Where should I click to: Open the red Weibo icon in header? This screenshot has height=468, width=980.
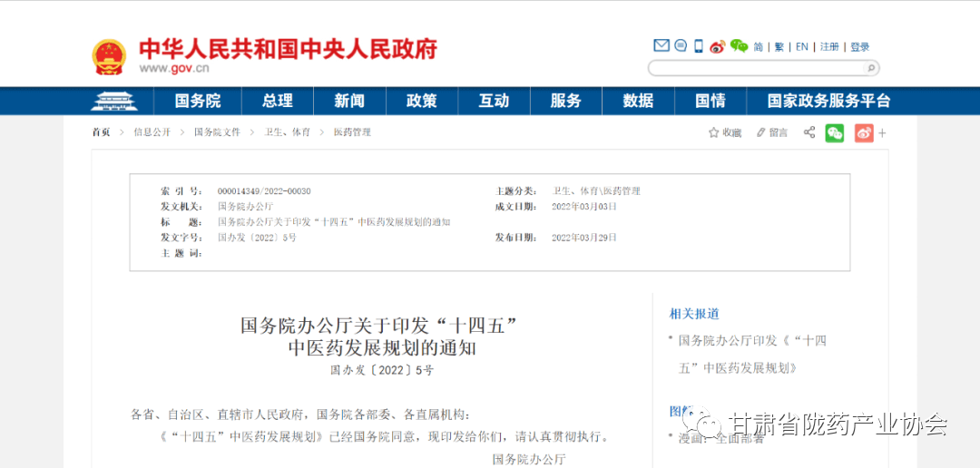[x=718, y=47]
